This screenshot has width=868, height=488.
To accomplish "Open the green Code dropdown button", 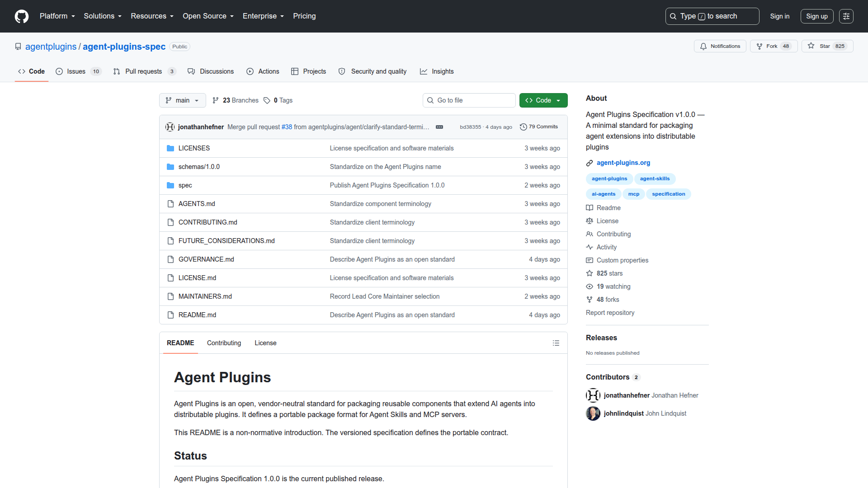I will (543, 100).
